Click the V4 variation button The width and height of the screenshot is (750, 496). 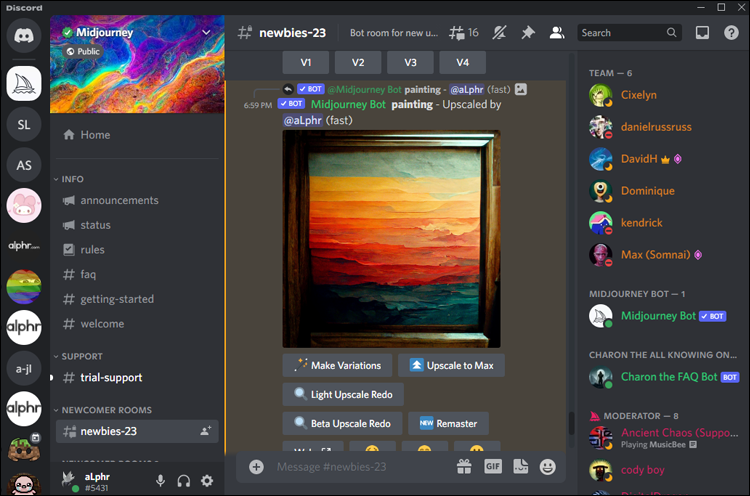pos(463,63)
